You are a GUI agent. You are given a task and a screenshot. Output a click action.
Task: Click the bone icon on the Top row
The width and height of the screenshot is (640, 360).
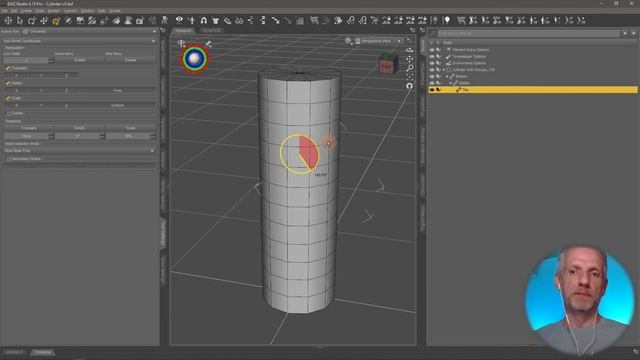click(x=459, y=89)
